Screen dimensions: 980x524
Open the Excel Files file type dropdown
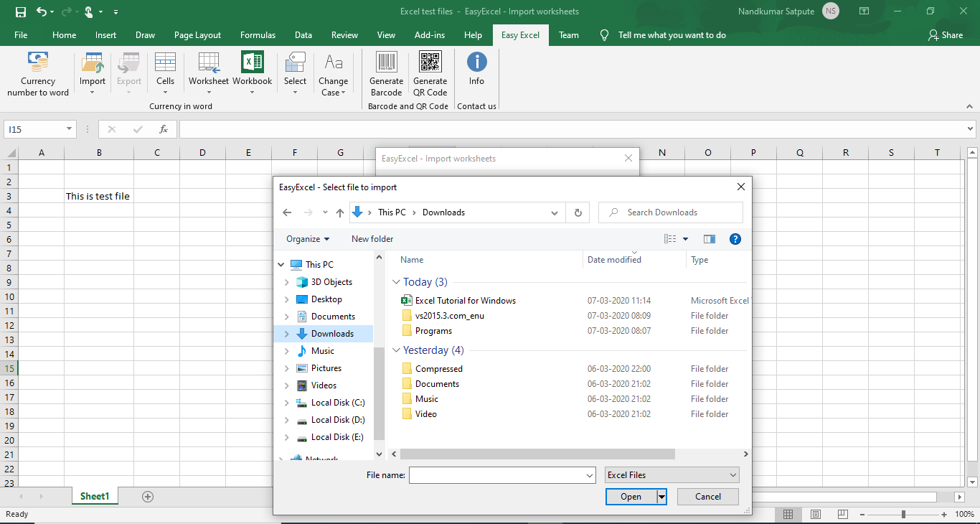671,474
